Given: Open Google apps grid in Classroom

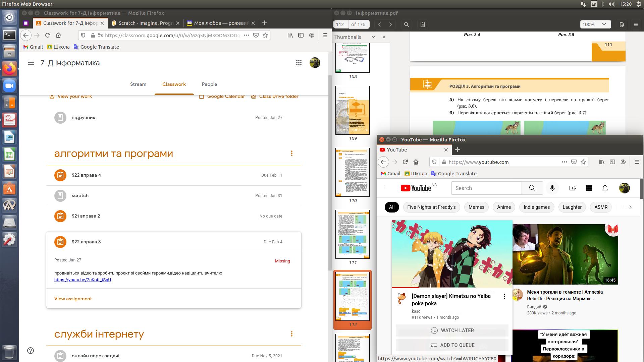Looking at the screenshot, I should (299, 63).
